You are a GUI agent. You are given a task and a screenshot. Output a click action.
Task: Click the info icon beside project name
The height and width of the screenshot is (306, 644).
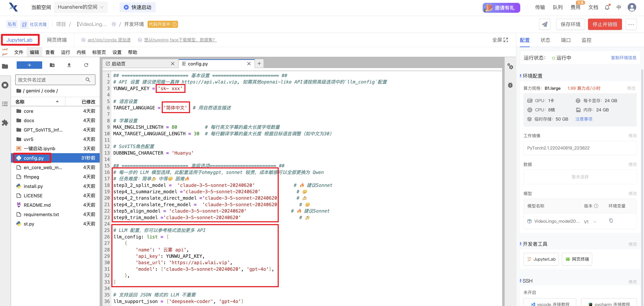(x=114, y=24)
